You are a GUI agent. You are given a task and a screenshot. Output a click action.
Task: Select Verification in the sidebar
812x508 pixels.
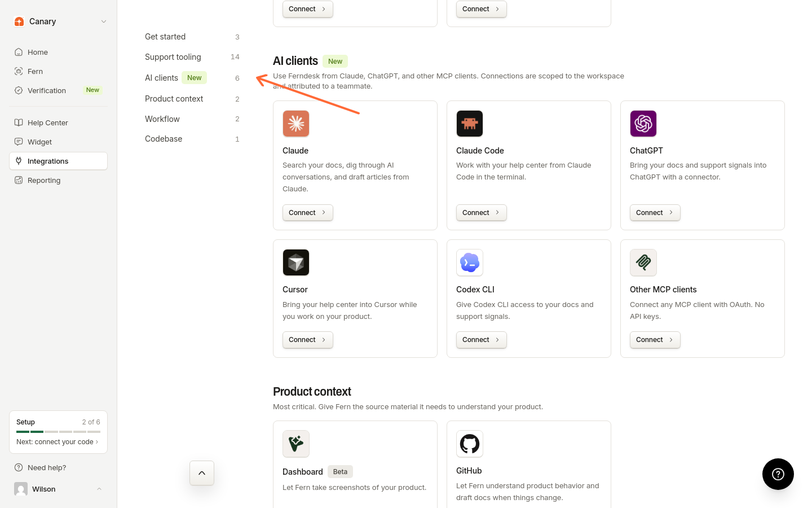59,90
